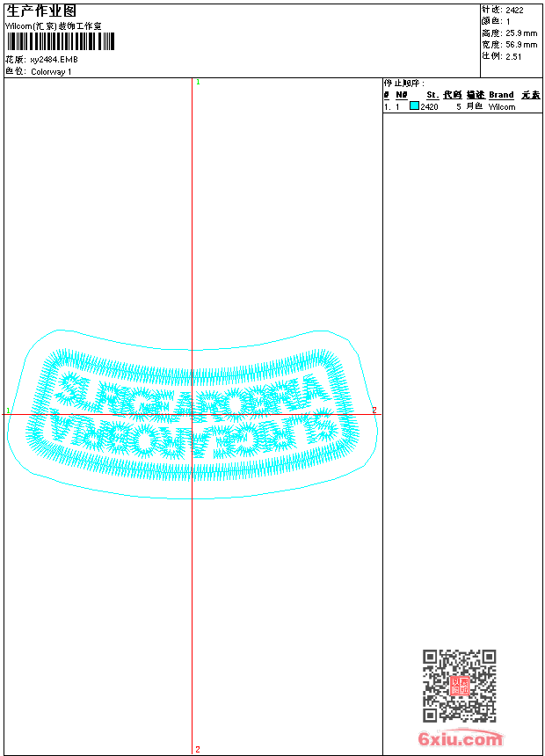
Task: Click the St. column header
Action: pos(432,95)
